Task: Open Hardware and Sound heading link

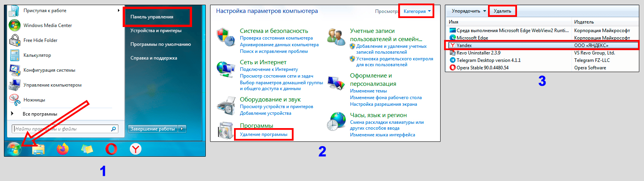Action: 270,99
